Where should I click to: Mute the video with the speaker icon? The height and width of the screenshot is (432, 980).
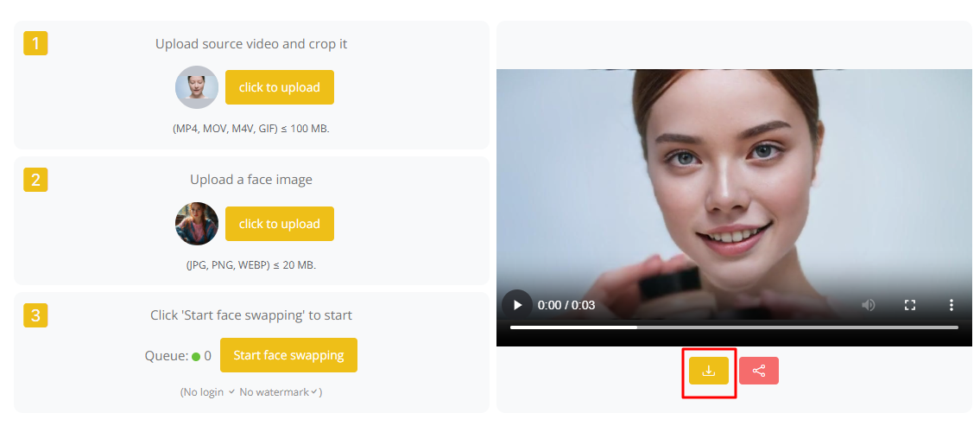click(869, 305)
